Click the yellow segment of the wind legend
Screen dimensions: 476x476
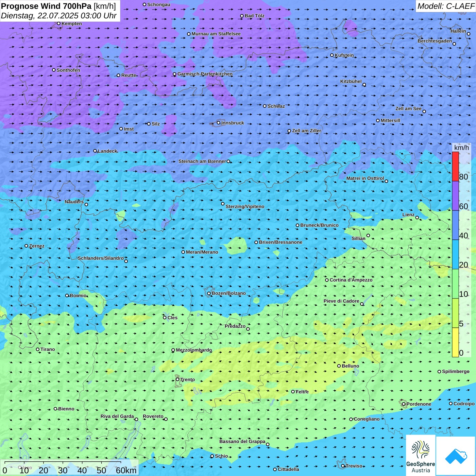click(x=455, y=342)
